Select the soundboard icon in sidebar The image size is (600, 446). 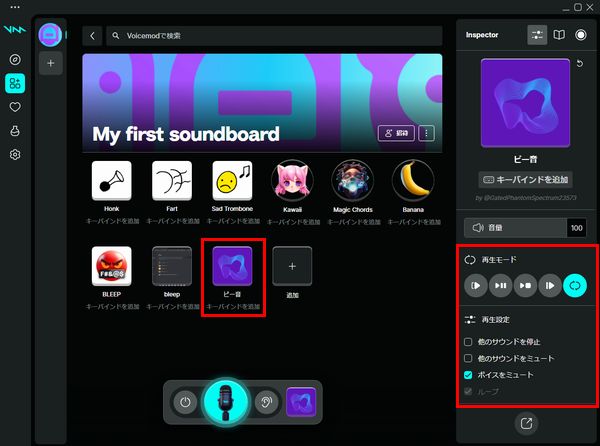coord(15,83)
